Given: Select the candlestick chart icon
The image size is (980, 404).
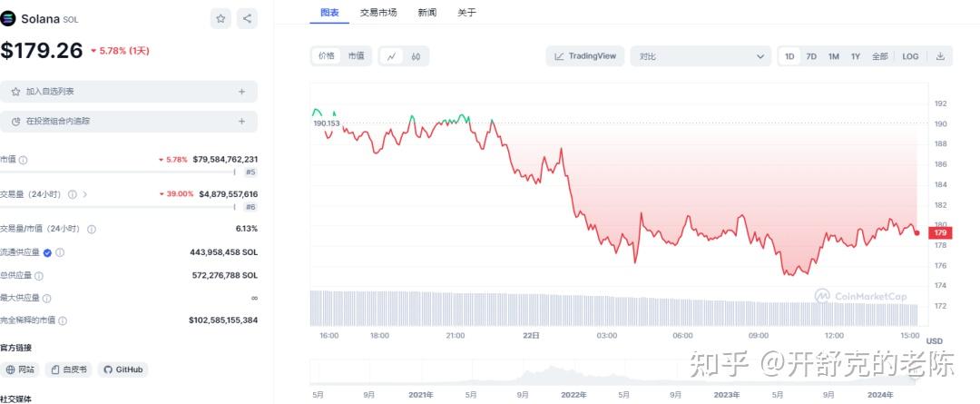Looking at the screenshot, I should pos(416,56).
